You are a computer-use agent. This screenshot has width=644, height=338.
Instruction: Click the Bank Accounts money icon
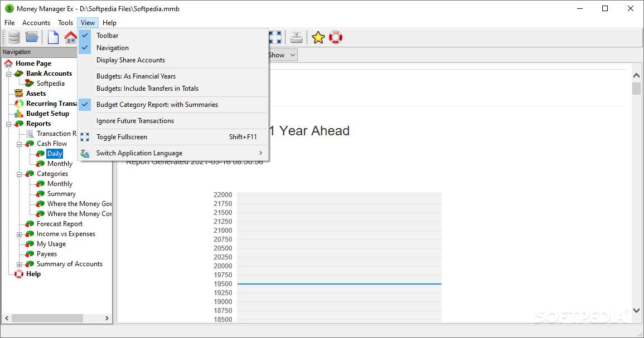coord(19,74)
